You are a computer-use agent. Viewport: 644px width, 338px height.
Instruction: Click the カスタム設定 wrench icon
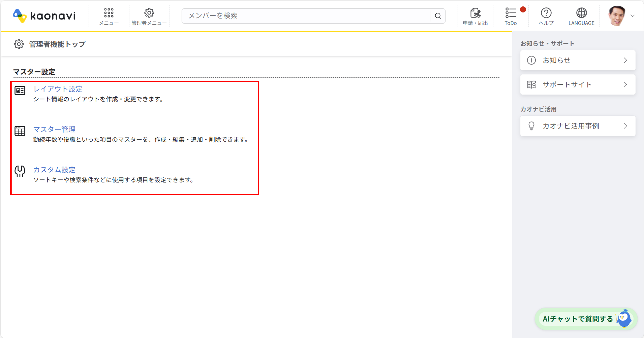[20, 171]
